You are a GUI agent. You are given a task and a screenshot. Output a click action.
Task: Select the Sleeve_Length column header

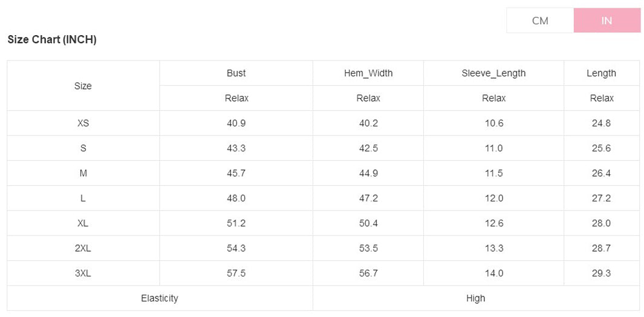tap(493, 73)
